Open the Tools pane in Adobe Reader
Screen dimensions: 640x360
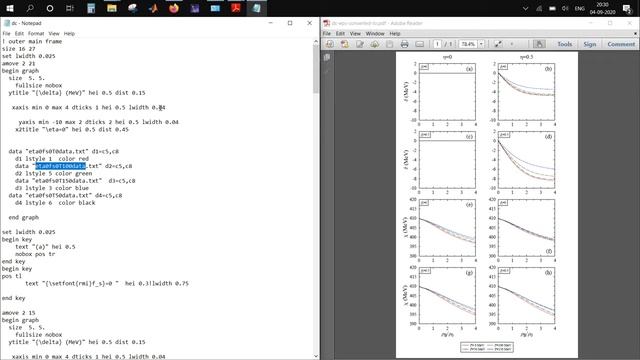(564, 44)
